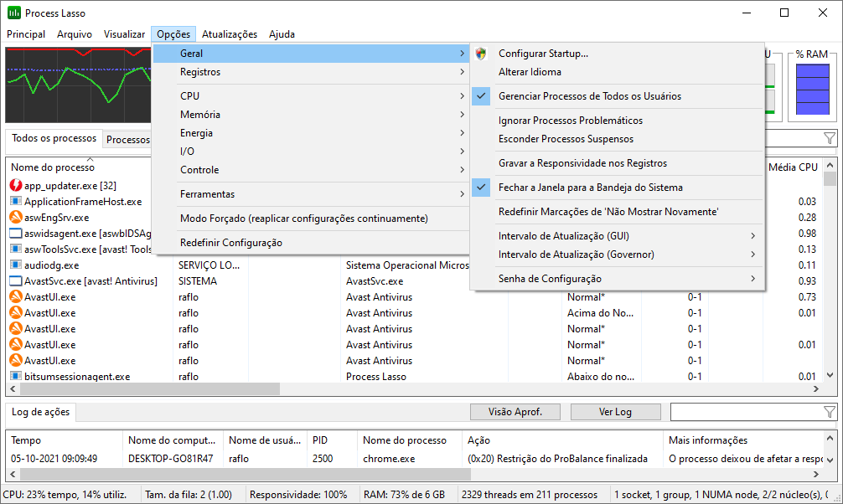This screenshot has height=504, width=843.
Task: Click the % RAM usage meter
Action: coord(812,90)
